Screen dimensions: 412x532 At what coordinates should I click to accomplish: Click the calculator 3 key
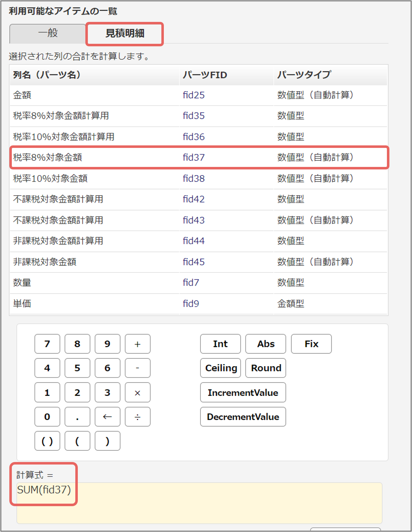tap(108, 392)
